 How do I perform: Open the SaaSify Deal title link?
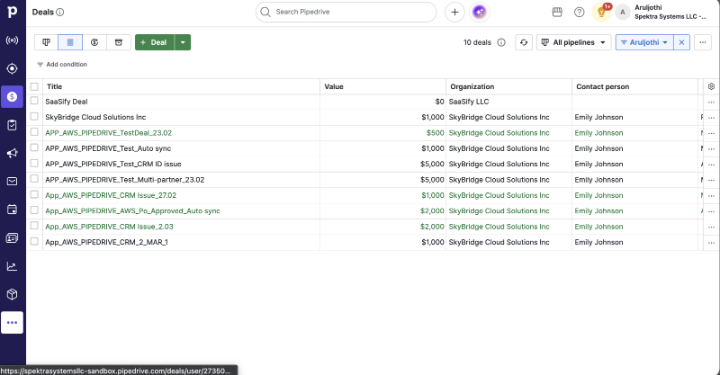point(67,102)
